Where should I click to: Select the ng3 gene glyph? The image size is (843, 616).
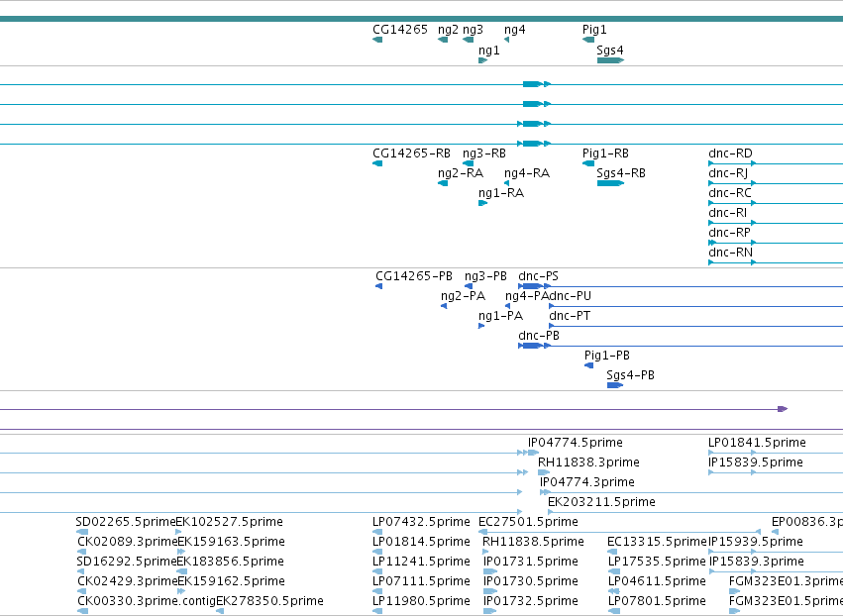(x=469, y=40)
